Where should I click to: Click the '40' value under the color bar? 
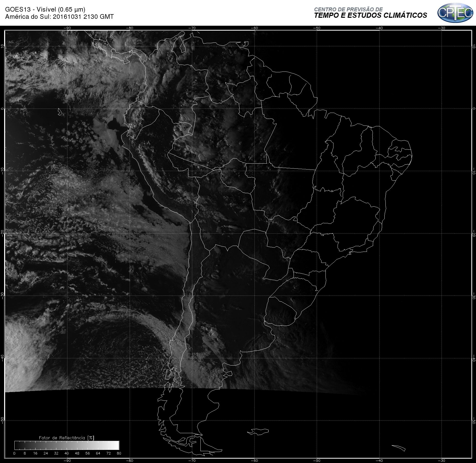(x=67, y=453)
